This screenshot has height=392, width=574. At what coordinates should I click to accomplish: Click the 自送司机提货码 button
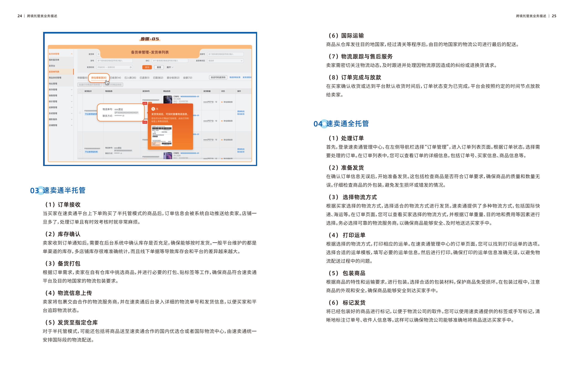(218, 78)
